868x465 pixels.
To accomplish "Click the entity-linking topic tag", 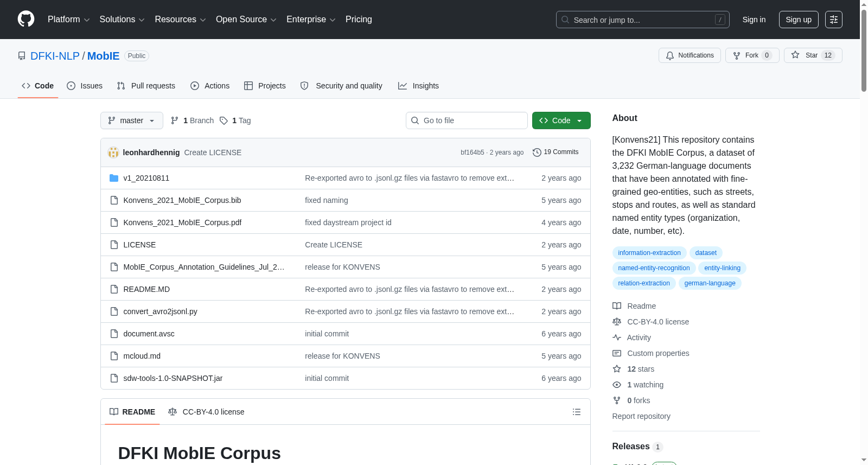I will pyautogui.click(x=723, y=268).
